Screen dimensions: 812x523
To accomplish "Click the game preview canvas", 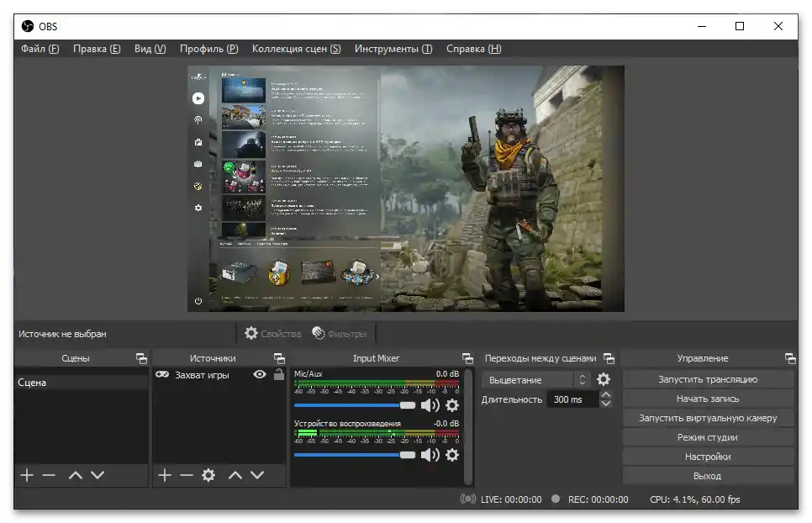I will click(405, 188).
